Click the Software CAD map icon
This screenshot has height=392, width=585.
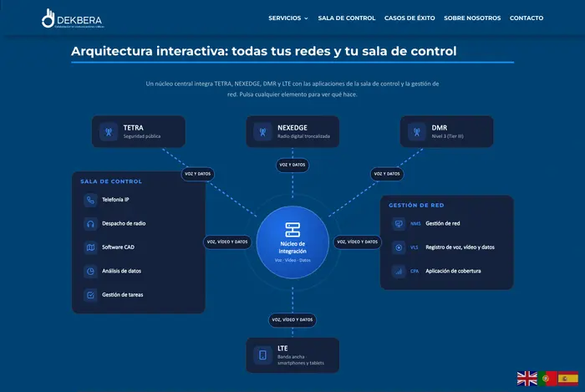point(90,247)
